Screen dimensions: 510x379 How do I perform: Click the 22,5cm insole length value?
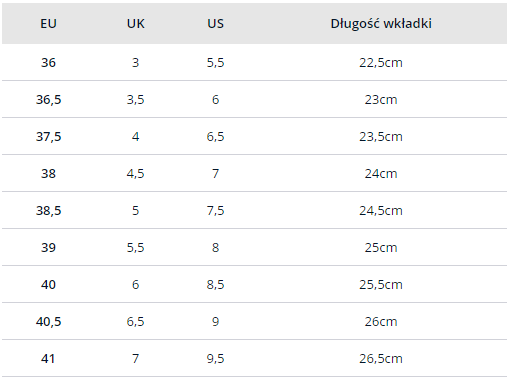pyautogui.click(x=381, y=63)
